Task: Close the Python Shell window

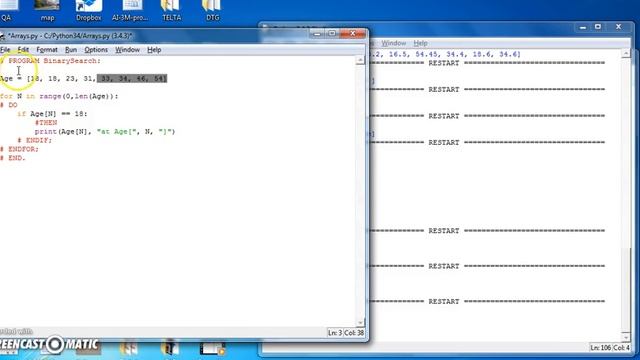Action: point(618,27)
